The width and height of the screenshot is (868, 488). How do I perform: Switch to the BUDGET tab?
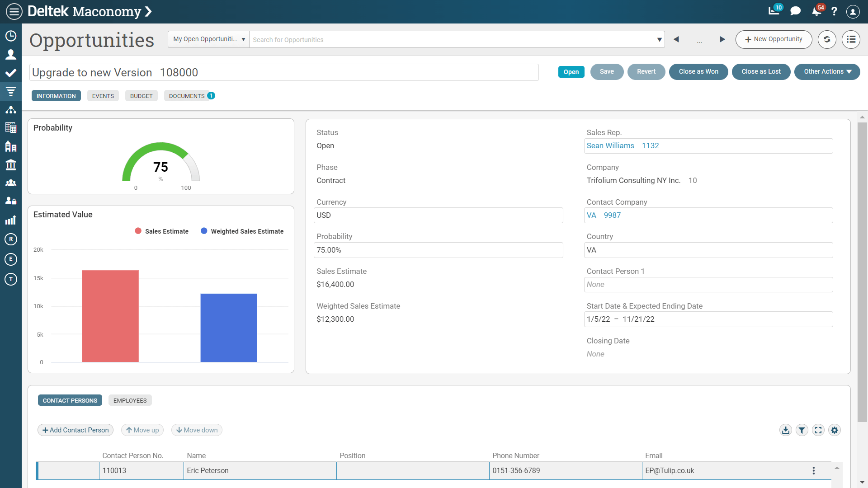pos(142,96)
